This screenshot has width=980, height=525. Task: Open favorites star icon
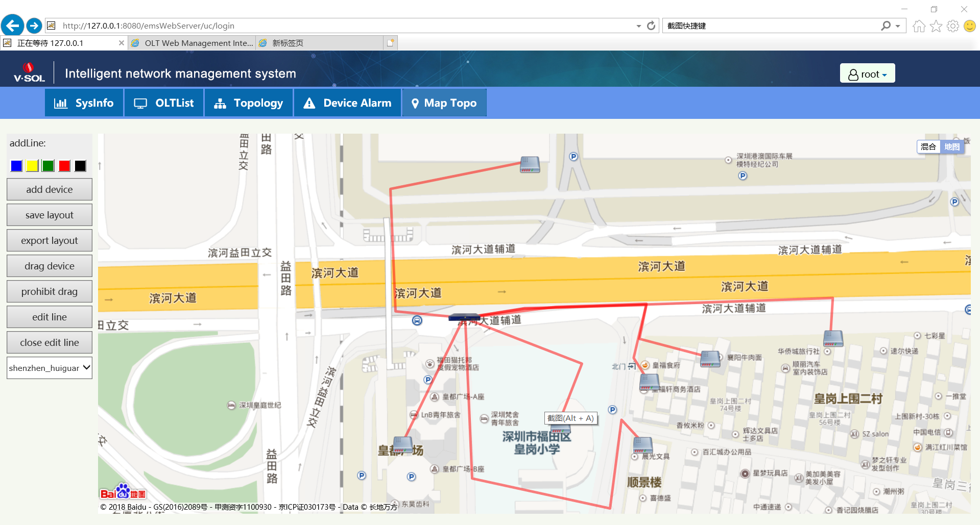click(x=936, y=26)
